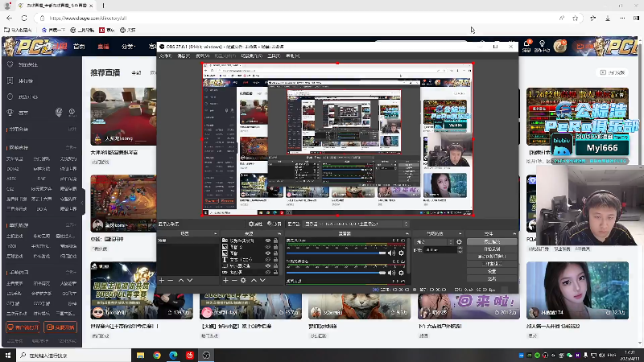
Task: Open the Rankings icon in the Douyu sidebar
Action: (10, 80)
